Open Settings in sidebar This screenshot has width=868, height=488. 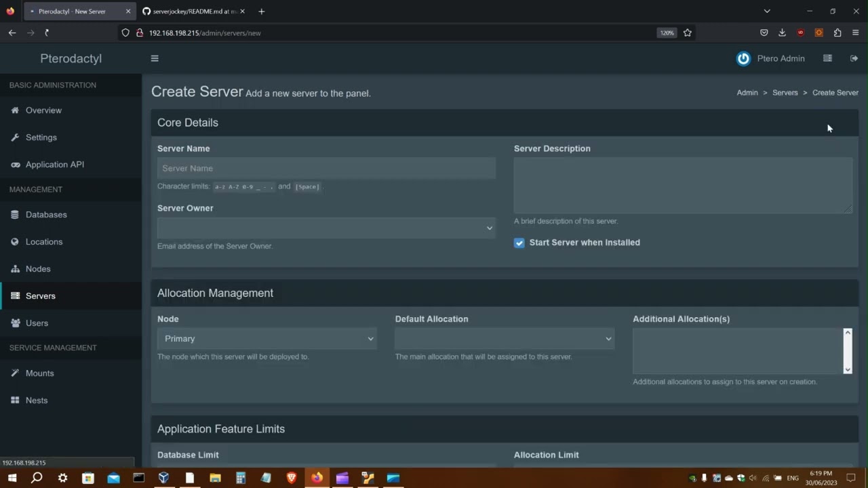(x=41, y=138)
